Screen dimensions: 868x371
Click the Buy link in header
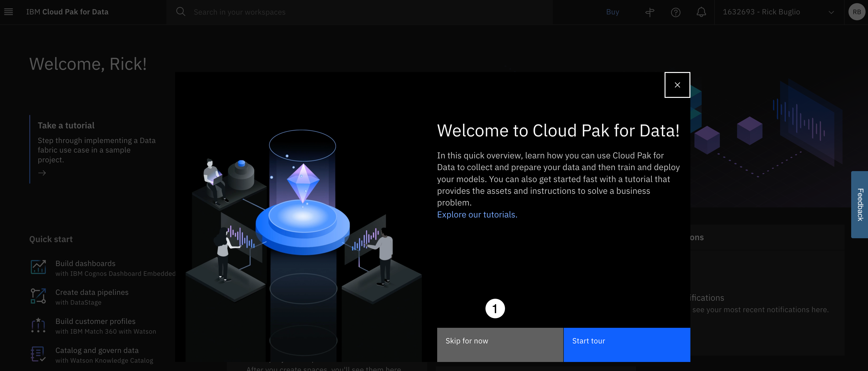coord(612,12)
